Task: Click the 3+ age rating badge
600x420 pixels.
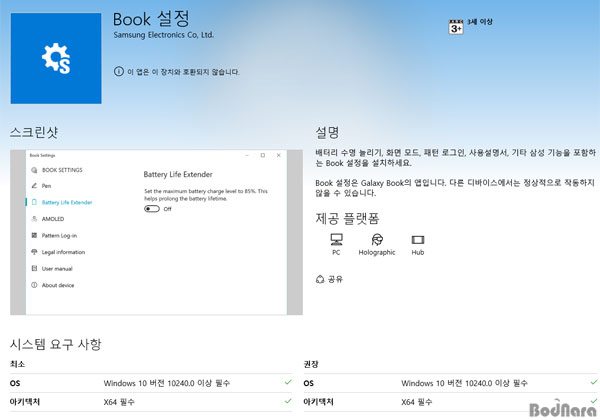Action: [x=456, y=27]
